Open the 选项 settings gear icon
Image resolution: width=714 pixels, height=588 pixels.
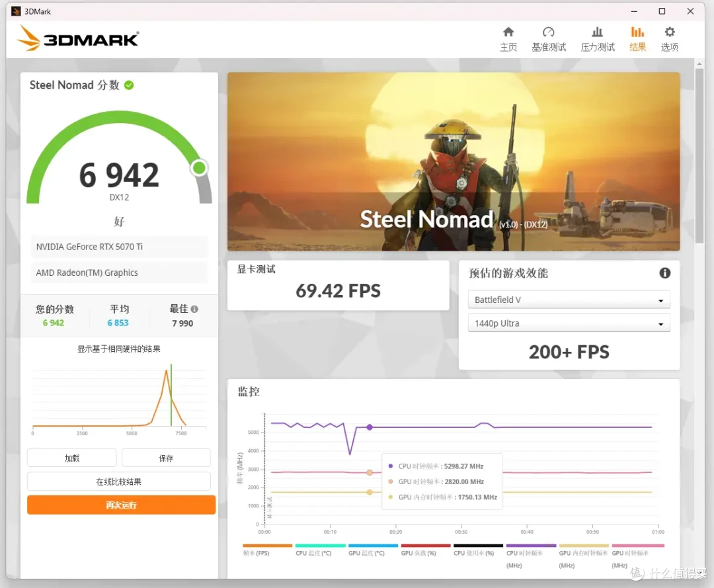[x=669, y=32]
